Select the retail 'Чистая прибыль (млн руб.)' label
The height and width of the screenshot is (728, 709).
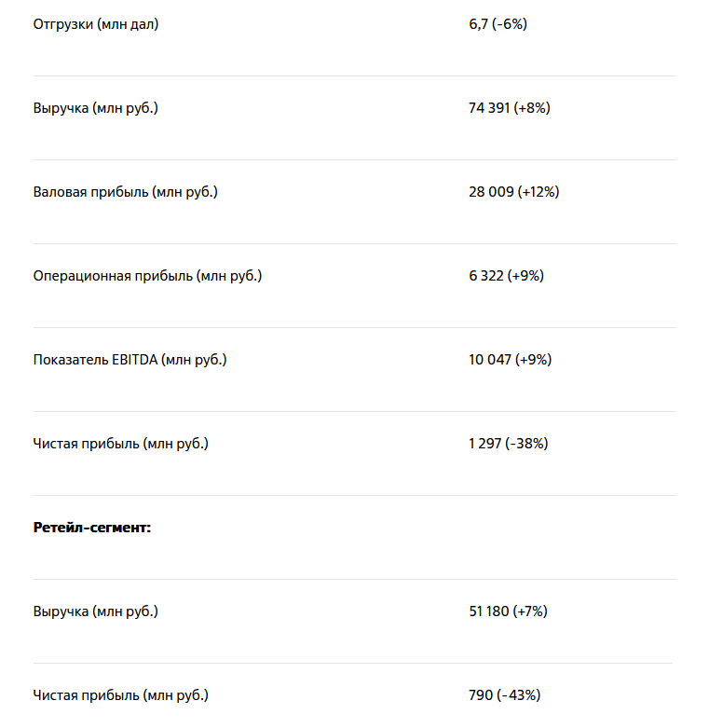click(120, 696)
